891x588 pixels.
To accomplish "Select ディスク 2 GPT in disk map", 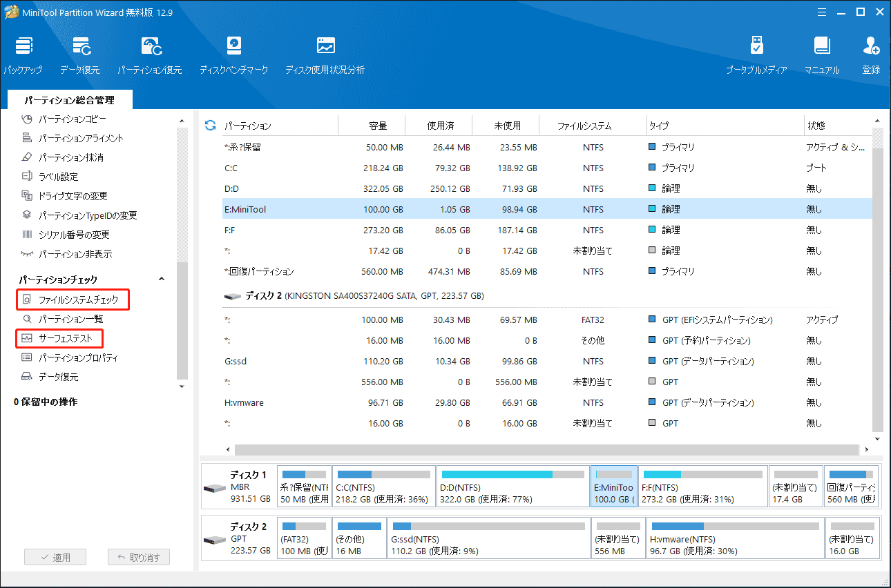I will click(238, 538).
